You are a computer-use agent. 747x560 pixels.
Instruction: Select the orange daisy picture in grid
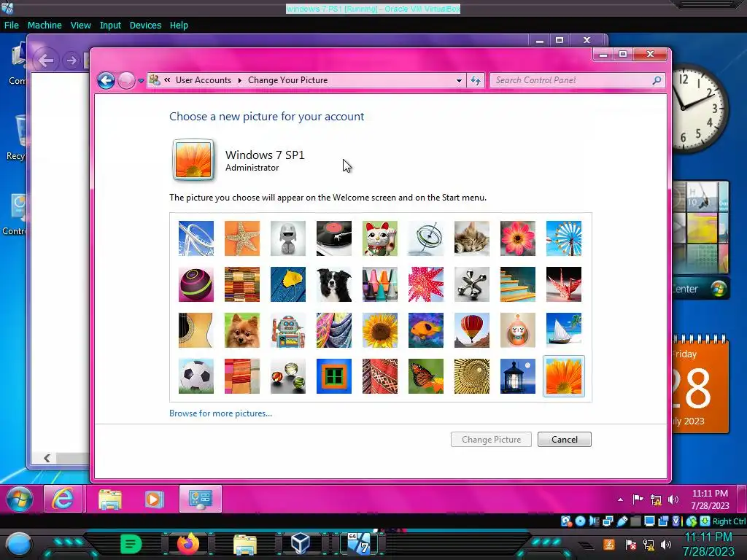click(x=564, y=376)
